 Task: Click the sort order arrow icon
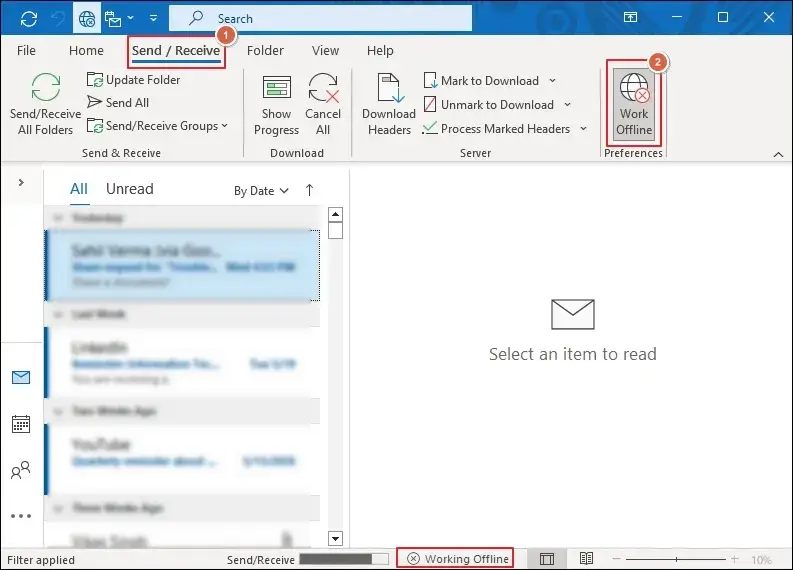(310, 190)
